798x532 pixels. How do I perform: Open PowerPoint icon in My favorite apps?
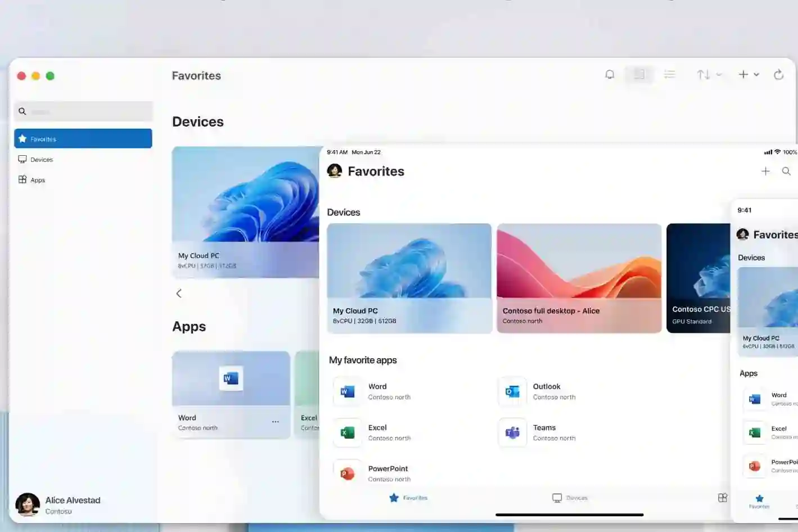point(348,474)
